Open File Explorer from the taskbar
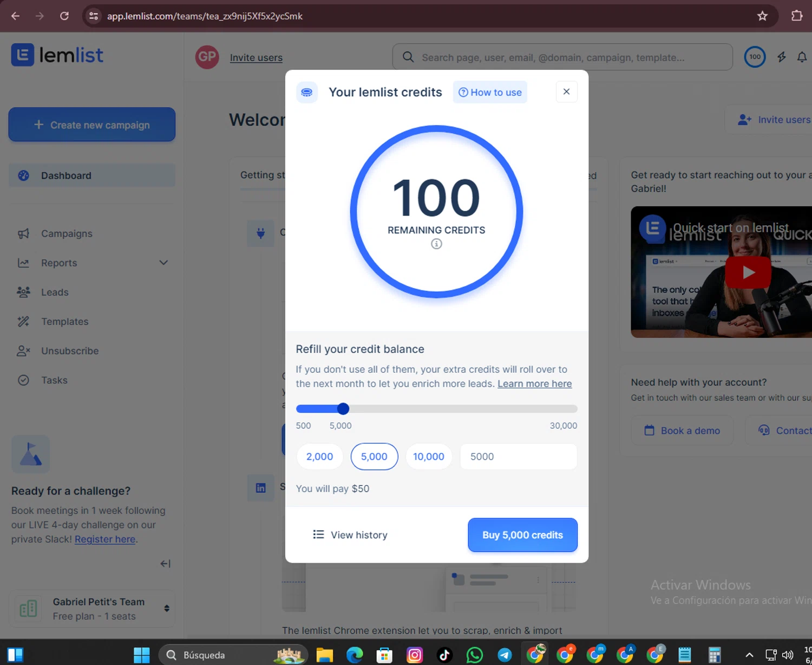Viewport: 812px width, 665px height. 324,655
